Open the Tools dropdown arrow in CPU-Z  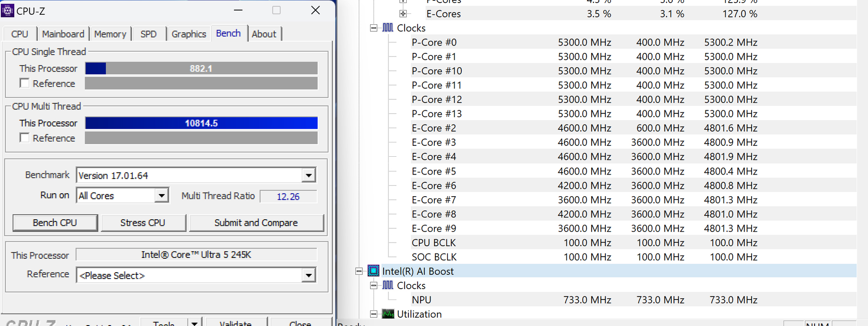(x=194, y=323)
